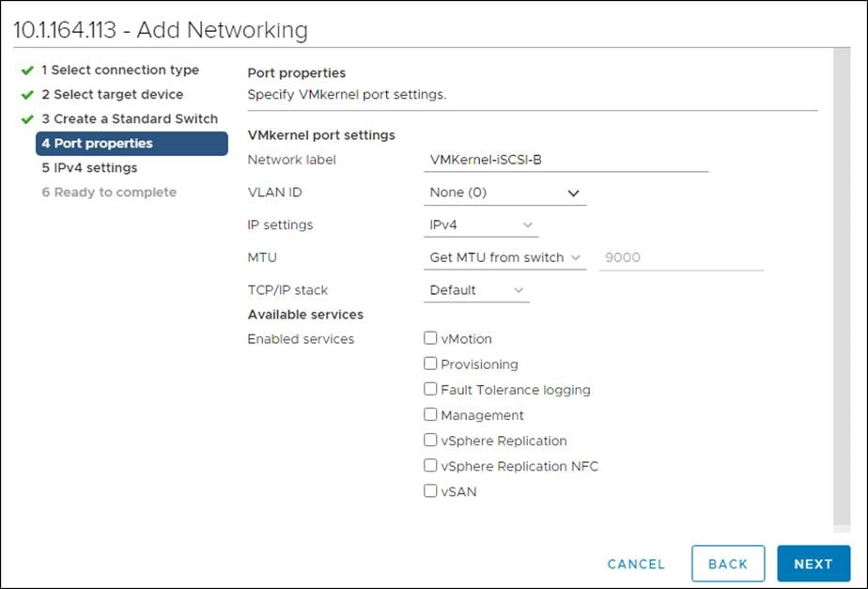868x589 pixels.
Task: Click green checkmark beside Create a Standard Switch
Action: pos(27,119)
